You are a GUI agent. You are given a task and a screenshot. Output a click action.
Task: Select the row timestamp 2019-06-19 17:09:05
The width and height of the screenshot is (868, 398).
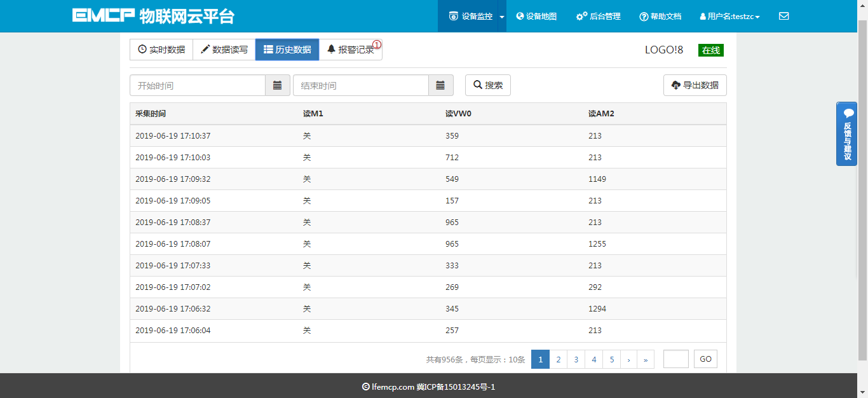173,201
